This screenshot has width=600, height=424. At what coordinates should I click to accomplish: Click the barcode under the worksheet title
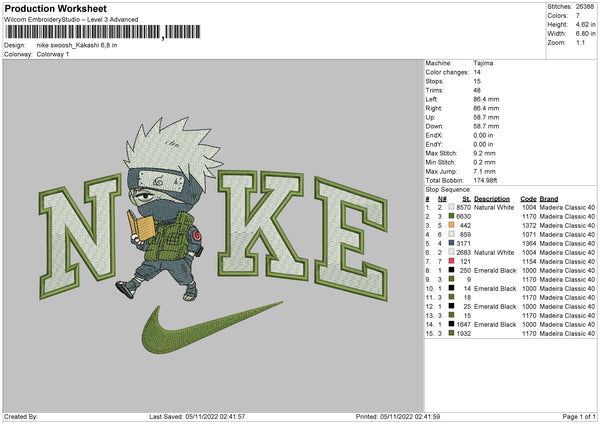[103, 32]
